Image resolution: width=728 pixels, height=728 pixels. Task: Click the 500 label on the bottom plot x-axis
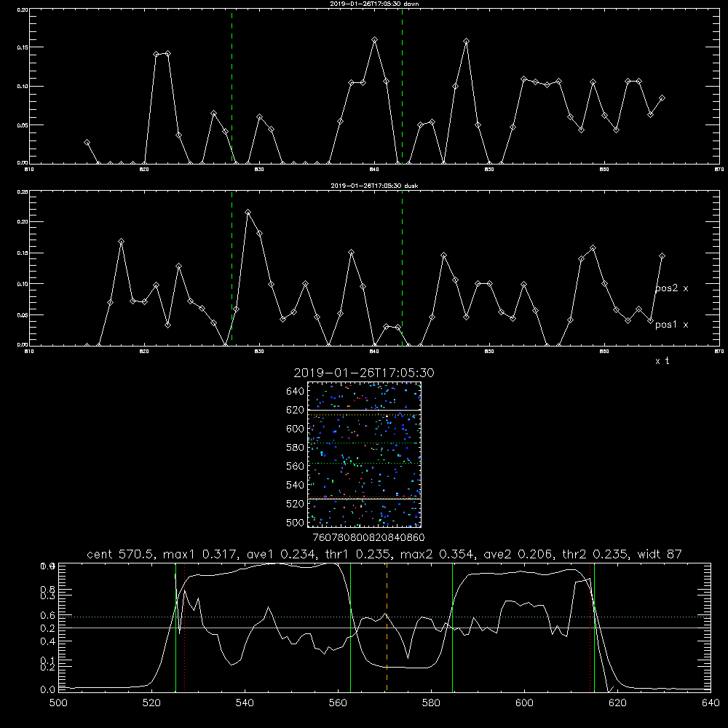(58, 703)
